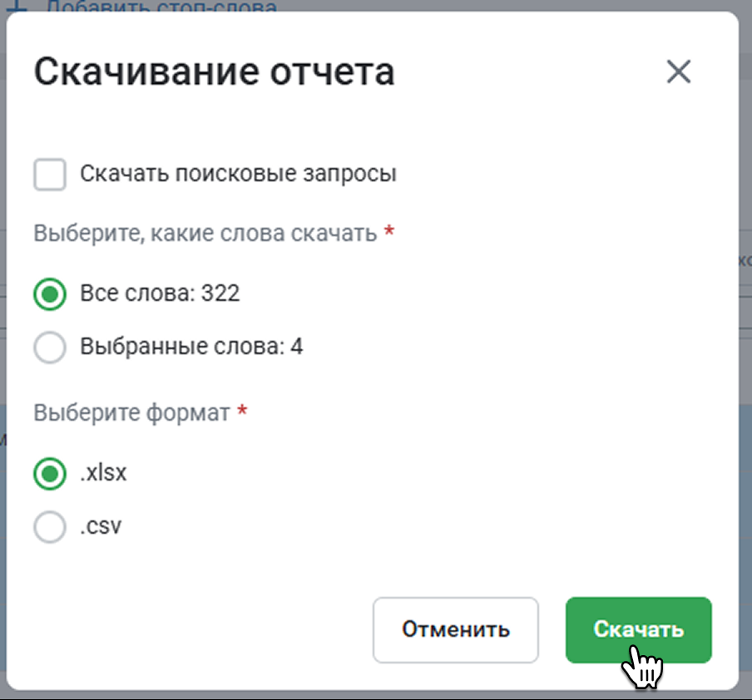Click the '.csv' text label
The width and height of the screenshot is (752, 700).
click(101, 526)
